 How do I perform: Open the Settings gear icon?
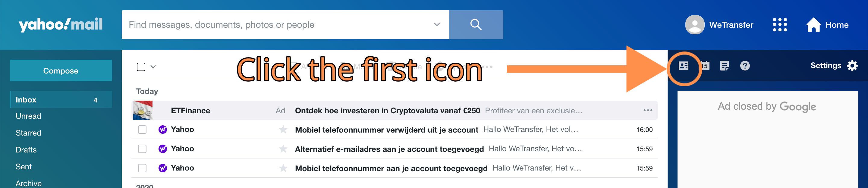coord(852,66)
